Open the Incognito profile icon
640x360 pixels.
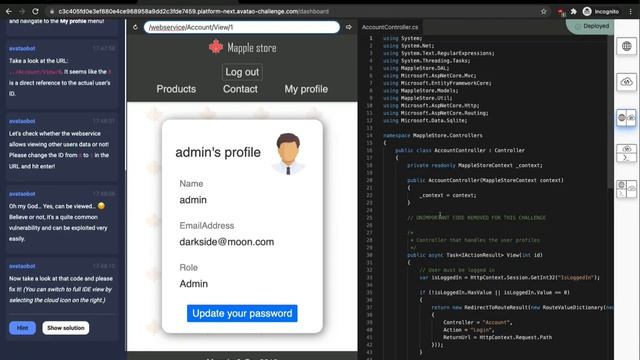pos(587,11)
